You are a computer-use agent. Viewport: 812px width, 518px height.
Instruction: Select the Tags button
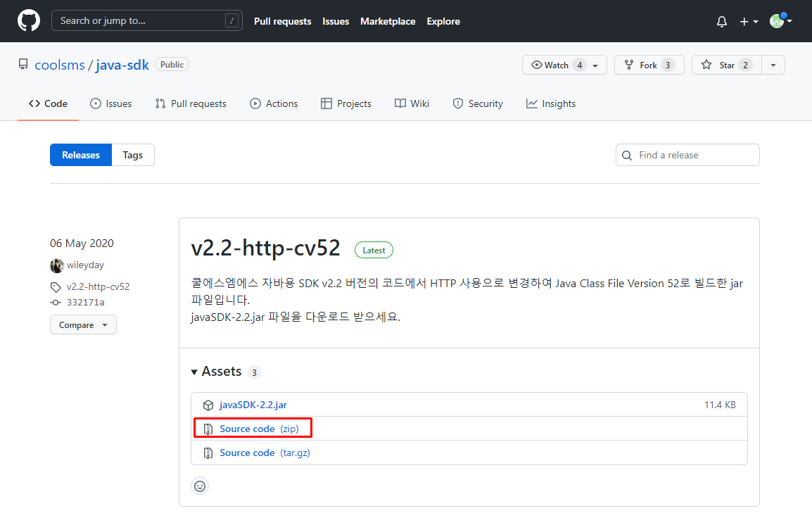coord(132,155)
